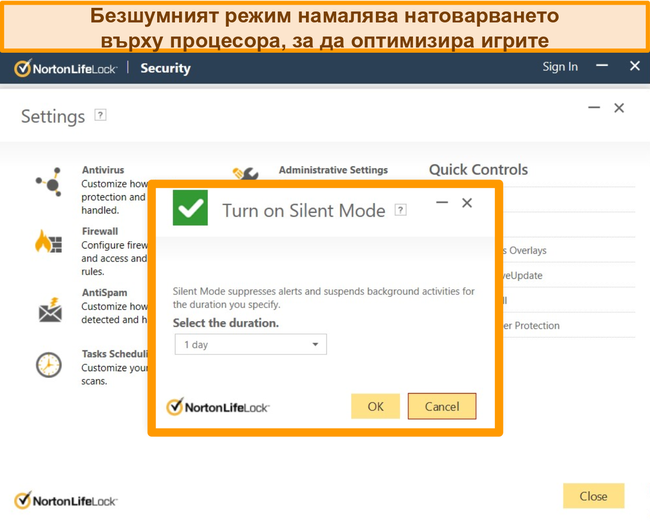
Task: Open the Firewall settings heading
Action: coord(100,231)
